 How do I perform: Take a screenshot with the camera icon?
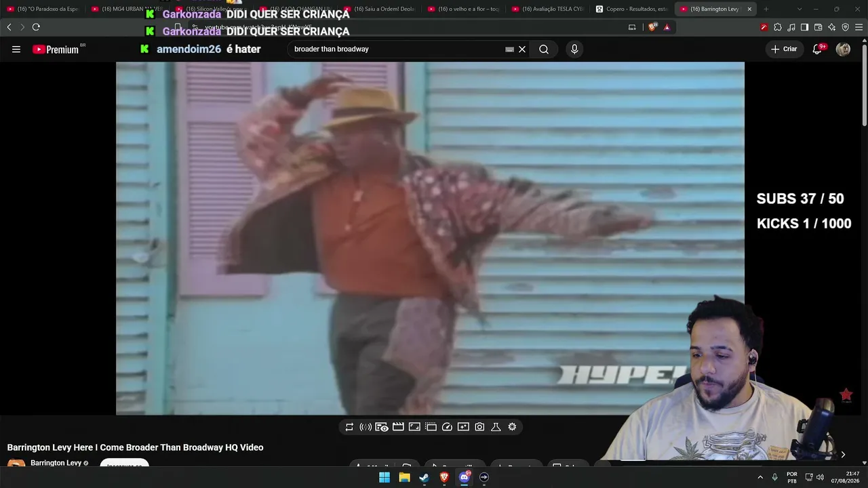point(479,427)
